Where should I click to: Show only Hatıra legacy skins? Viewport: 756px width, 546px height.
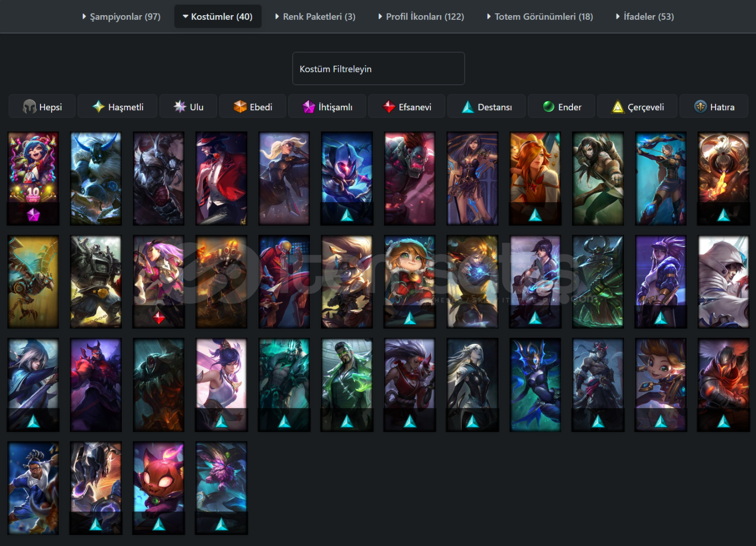pyautogui.click(x=714, y=107)
